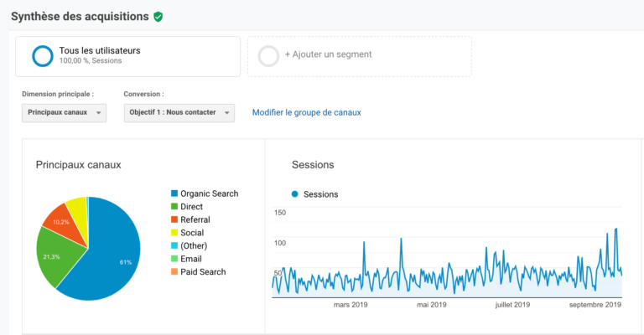
Task: Click Ajouter un segment button
Action: tap(359, 55)
